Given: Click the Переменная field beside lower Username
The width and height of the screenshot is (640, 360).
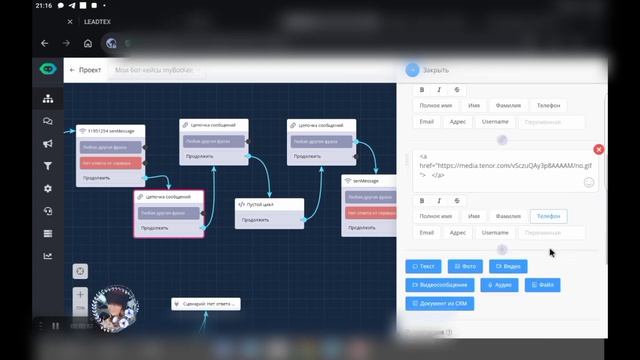Looking at the screenshot, I should coord(551,233).
